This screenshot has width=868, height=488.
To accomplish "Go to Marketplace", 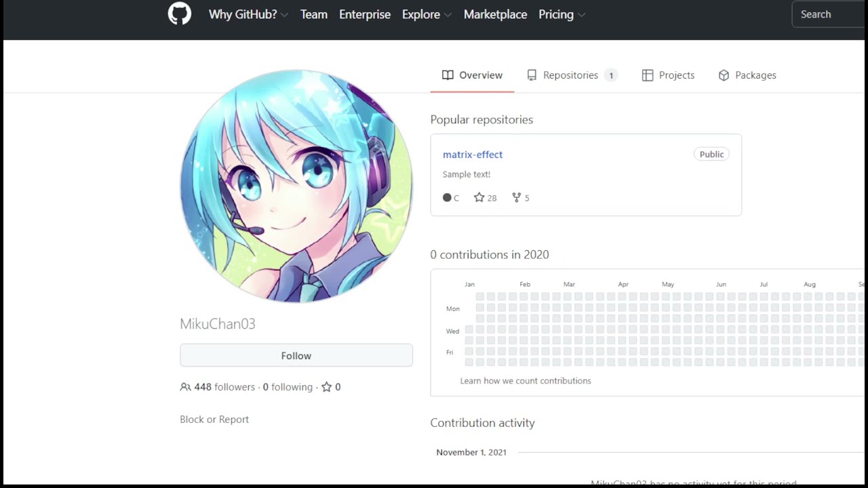I will click(x=495, y=14).
